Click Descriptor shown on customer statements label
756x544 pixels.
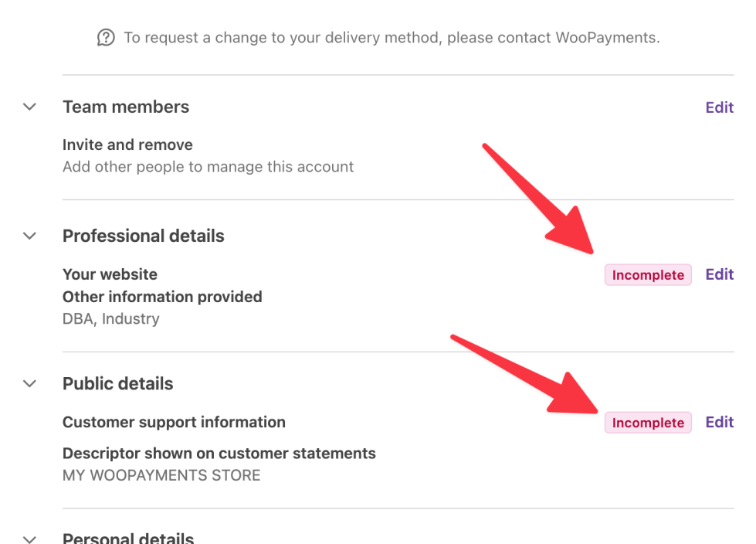(x=219, y=454)
